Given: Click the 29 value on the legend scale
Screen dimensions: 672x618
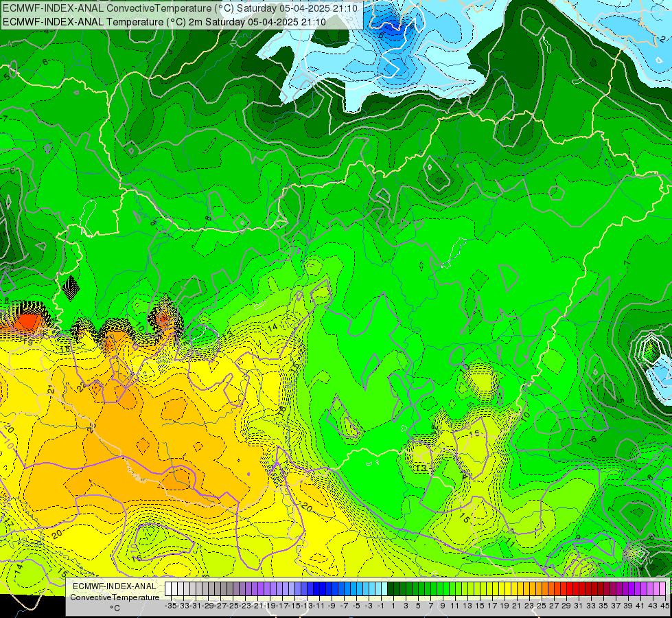Looking at the screenshot, I should [566, 606].
